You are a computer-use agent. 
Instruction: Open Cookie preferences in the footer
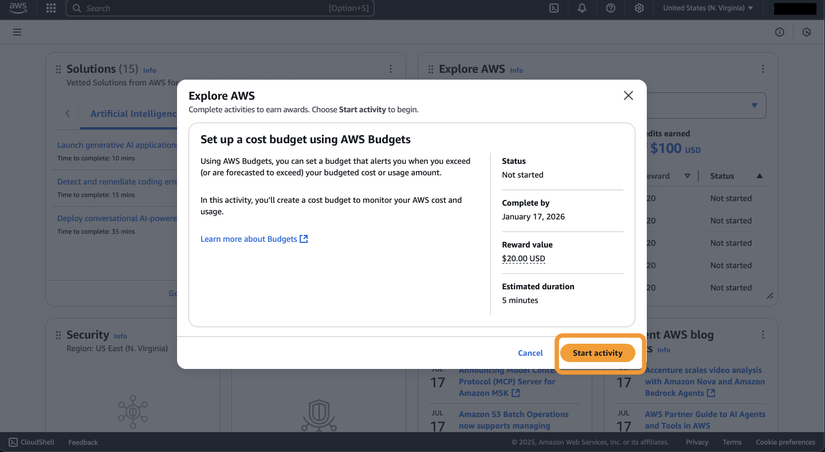[785, 442]
